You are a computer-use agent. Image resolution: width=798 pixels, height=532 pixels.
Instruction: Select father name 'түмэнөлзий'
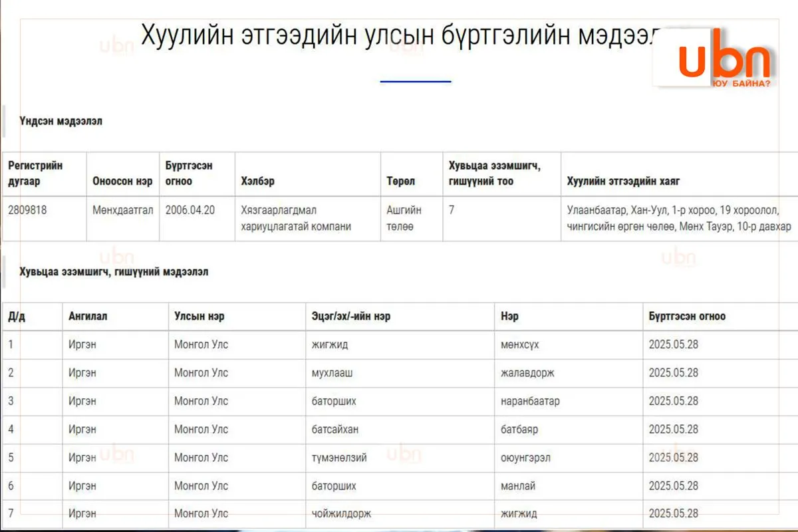point(339,458)
